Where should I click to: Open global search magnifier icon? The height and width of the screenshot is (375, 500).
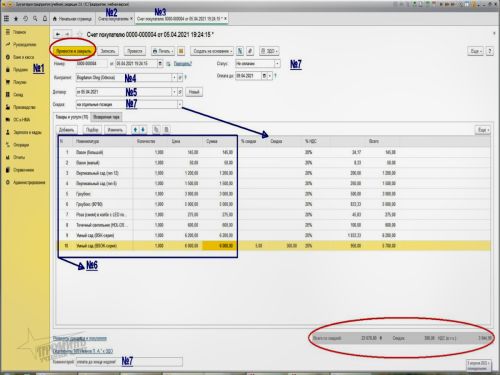[x=35, y=19]
